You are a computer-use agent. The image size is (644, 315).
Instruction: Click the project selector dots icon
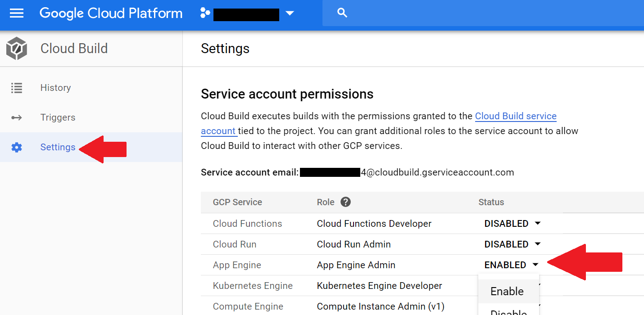coord(205,13)
